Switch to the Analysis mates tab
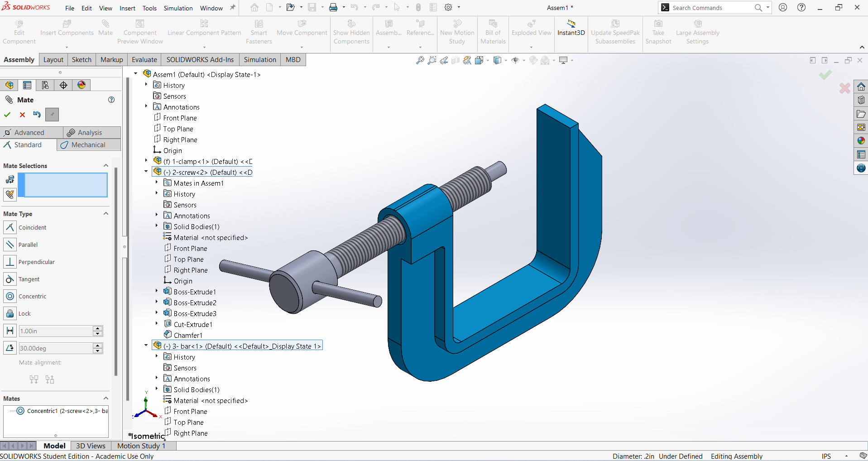The width and height of the screenshot is (868, 461). click(x=92, y=133)
